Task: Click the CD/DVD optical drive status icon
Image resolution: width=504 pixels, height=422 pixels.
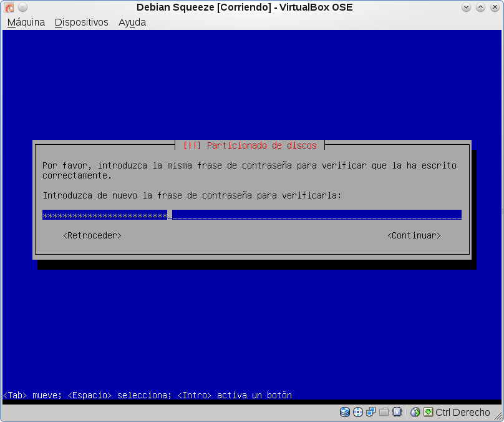Action: pyautogui.click(x=358, y=412)
